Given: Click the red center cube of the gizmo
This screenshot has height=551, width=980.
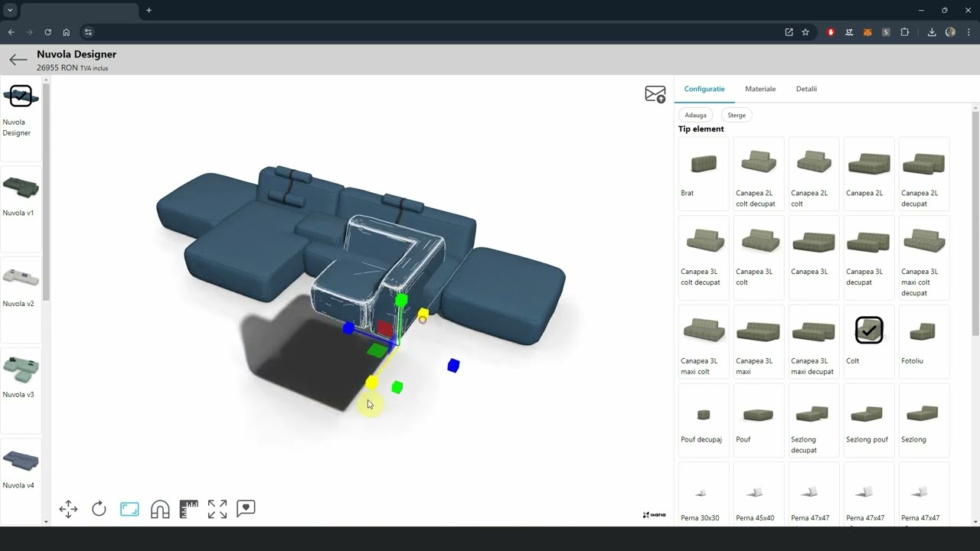Looking at the screenshot, I should coord(385,329).
